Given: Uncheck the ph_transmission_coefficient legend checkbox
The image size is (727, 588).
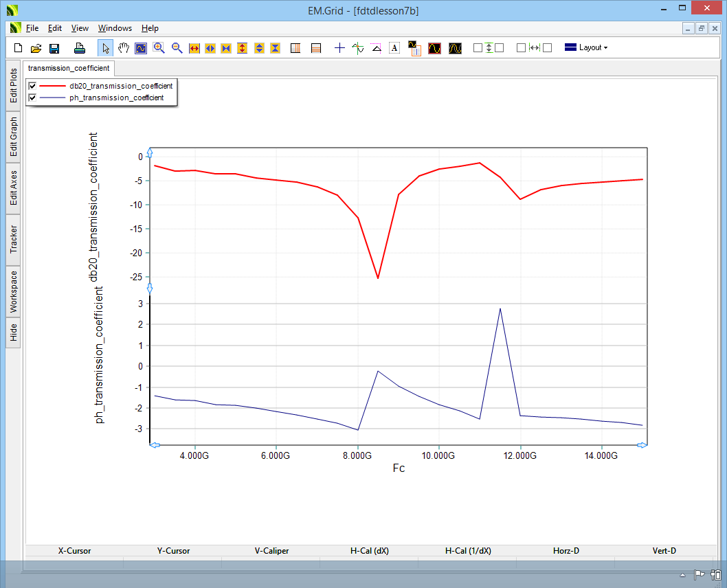Looking at the screenshot, I should [32, 98].
